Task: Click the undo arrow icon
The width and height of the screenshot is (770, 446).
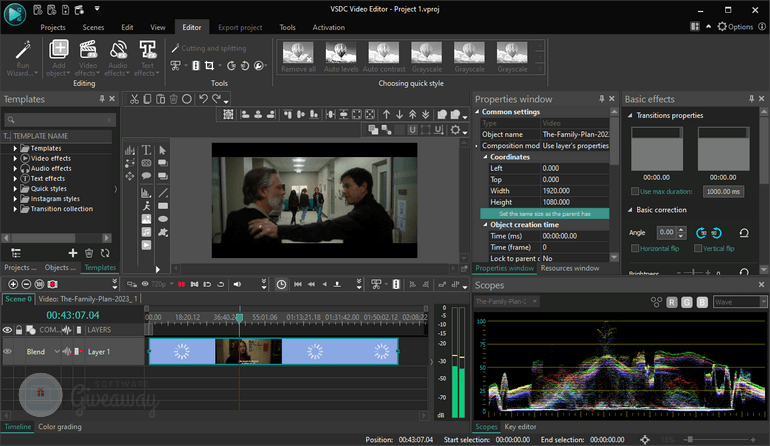Action: [204, 99]
